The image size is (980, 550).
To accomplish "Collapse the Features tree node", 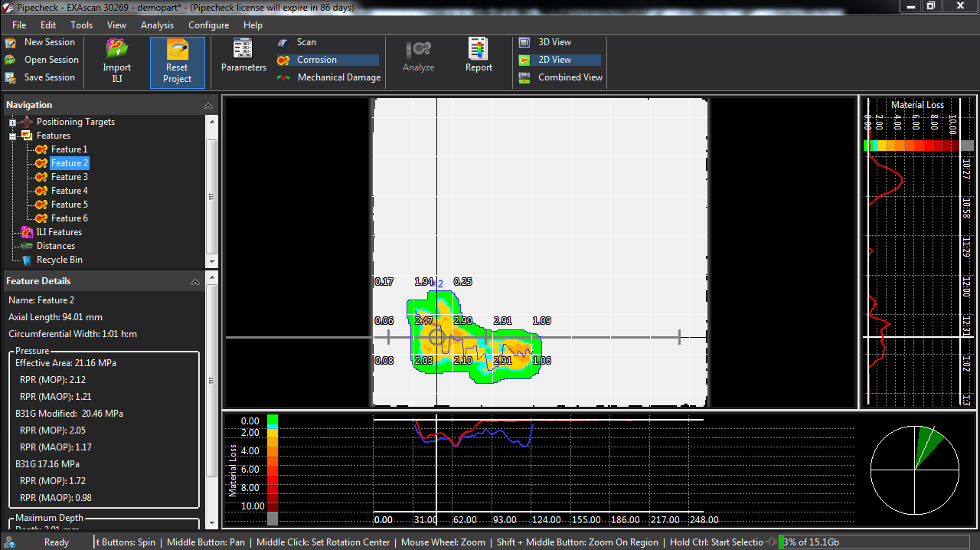I will pyautogui.click(x=12, y=136).
